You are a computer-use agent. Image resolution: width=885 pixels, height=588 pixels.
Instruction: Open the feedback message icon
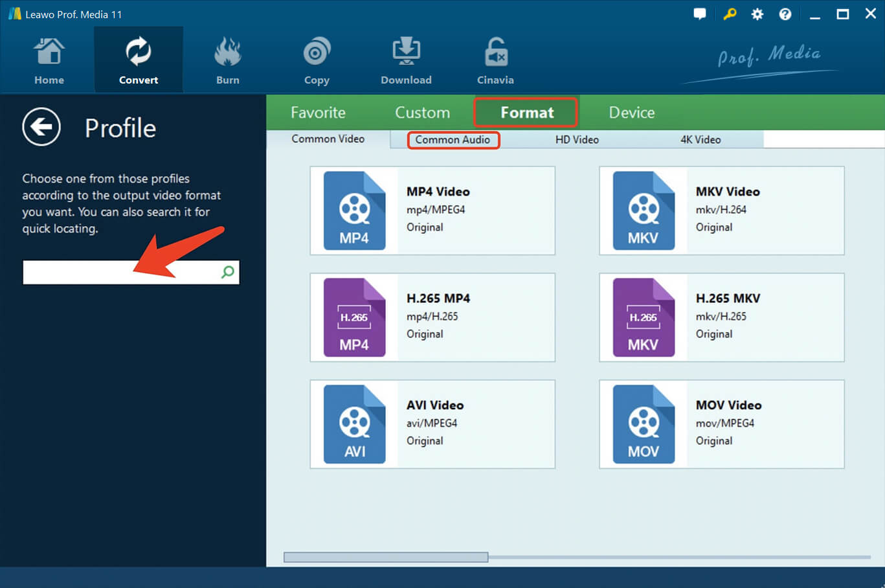700,13
